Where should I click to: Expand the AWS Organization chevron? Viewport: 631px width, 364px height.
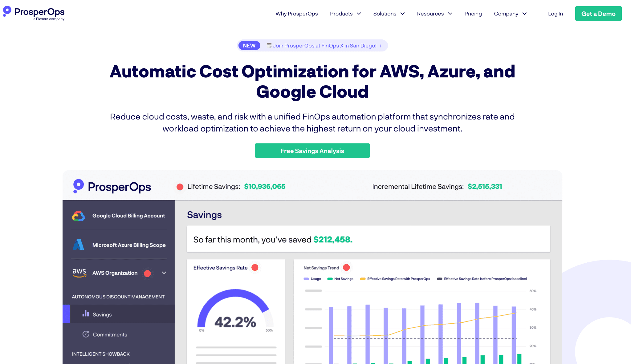(164, 273)
